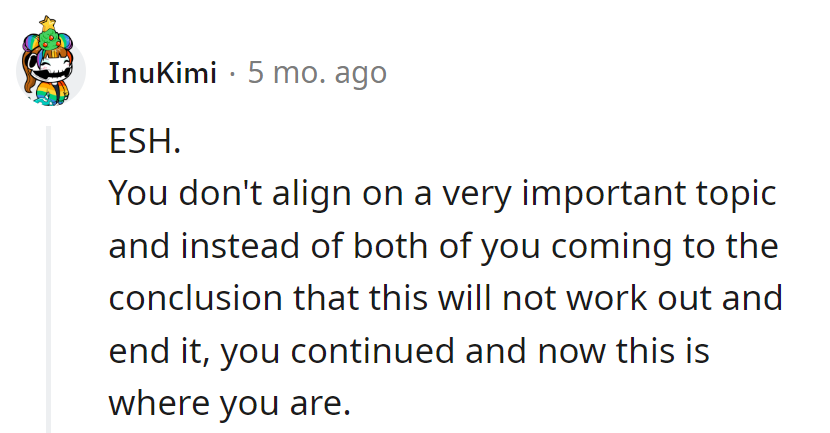Viewport: 830px width, 433px height.
Task: Click the 'ESH.' verdict text
Action: [x=145, y=142]
